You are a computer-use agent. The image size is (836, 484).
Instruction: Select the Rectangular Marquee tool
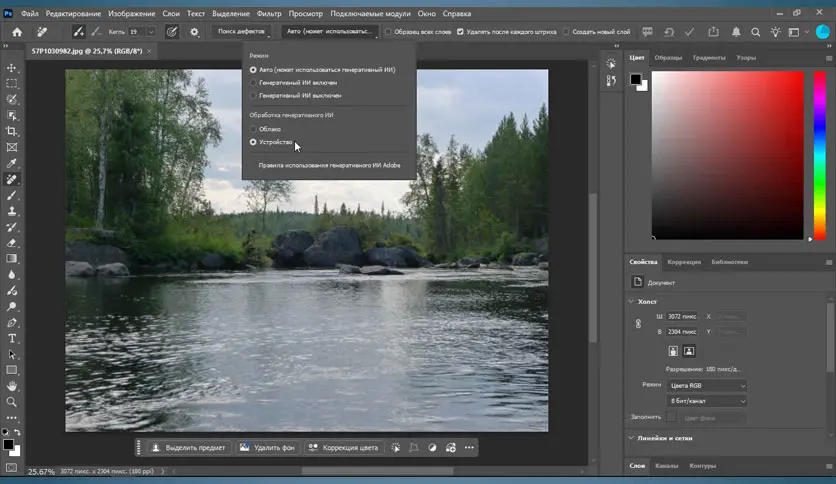11,84
